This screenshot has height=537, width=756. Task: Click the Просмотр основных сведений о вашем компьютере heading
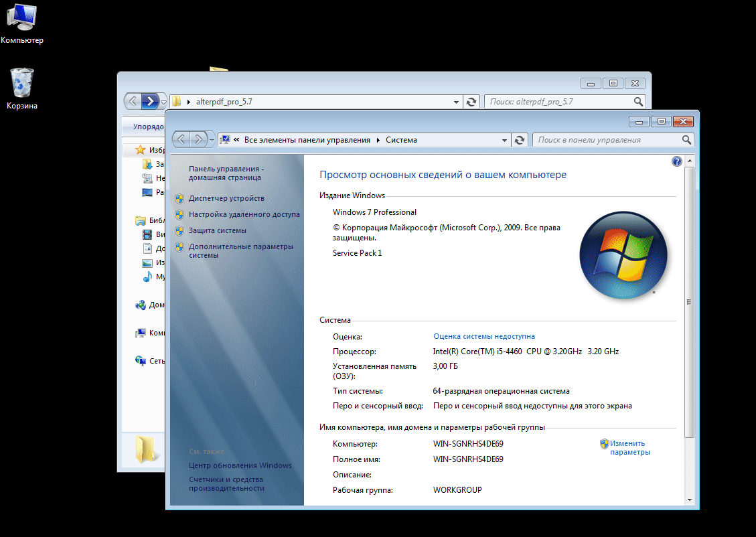click(443, 175)
